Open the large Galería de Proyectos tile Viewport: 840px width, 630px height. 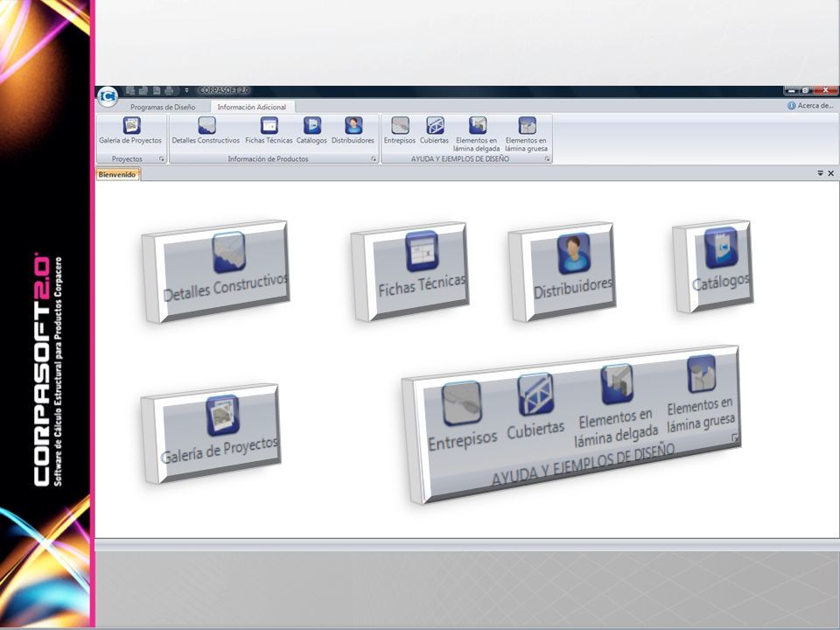[211, 433]
